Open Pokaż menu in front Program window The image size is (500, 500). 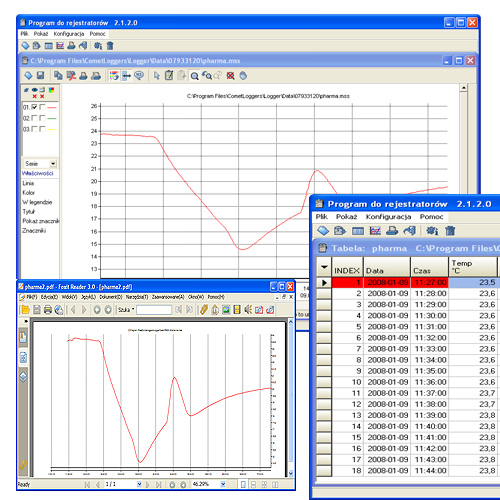(x=346, y=217)
